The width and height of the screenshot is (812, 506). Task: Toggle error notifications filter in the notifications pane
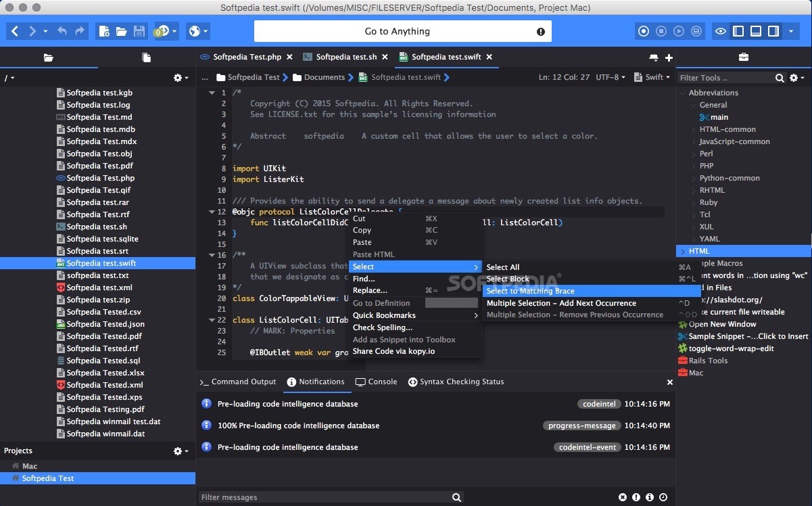623,497
